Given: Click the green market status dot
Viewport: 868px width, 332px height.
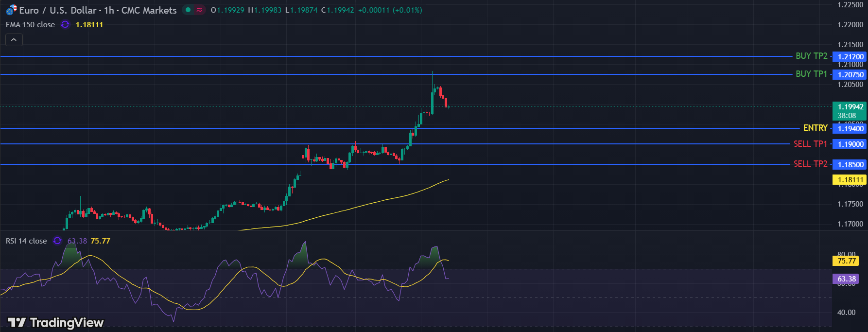Looking at the screenshot, I should (x=188, y=10).
